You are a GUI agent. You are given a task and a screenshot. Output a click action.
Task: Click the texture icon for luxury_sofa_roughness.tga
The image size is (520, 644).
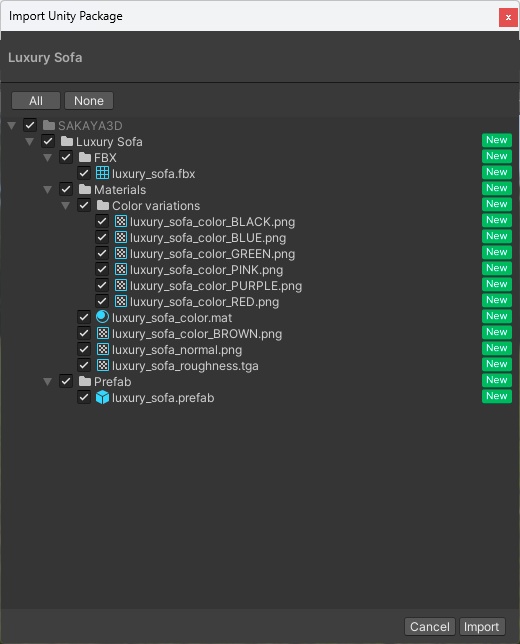coord(102,366)
